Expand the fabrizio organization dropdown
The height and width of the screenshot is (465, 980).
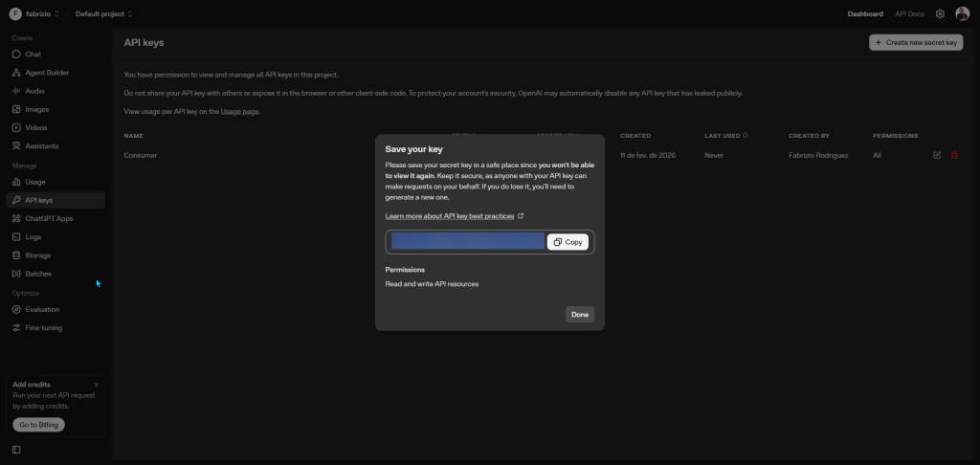coord(35,14)
